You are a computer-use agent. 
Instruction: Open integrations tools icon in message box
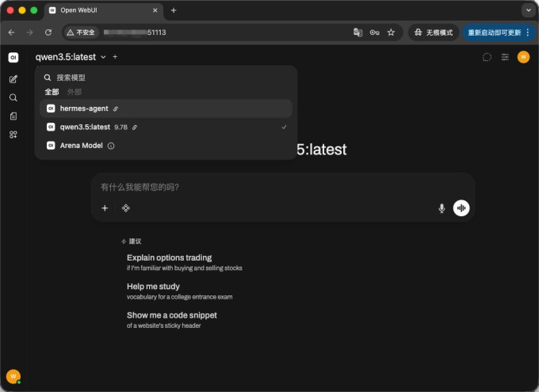point(126,208)
